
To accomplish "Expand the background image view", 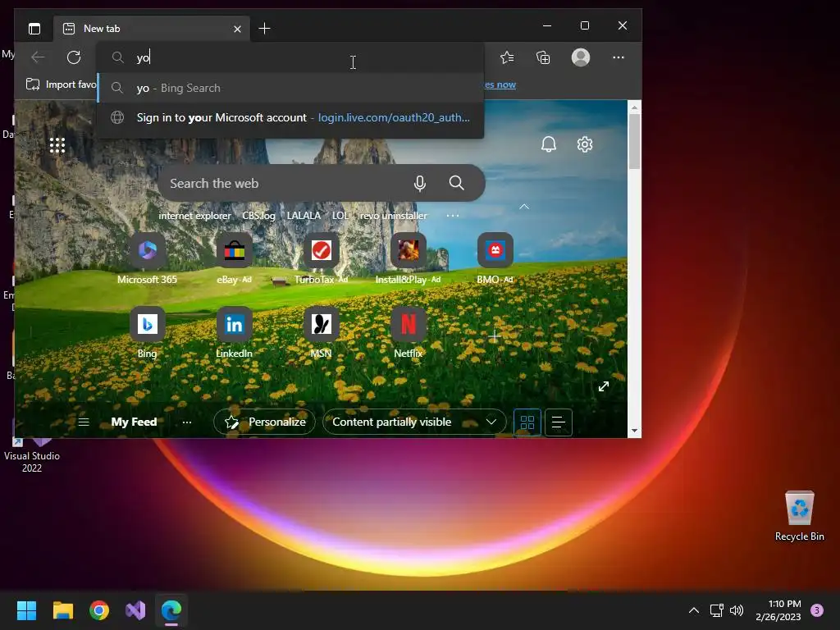I will click(604, 386).
